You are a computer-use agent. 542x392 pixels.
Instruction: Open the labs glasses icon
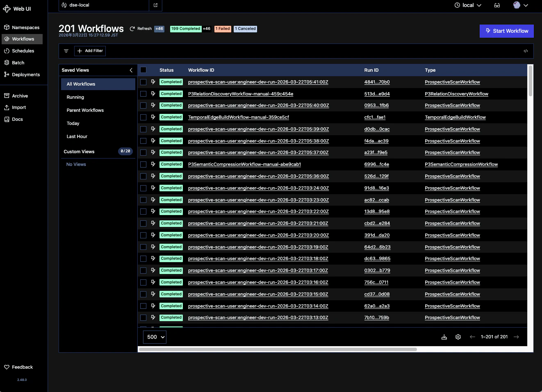tap(497, 5)
